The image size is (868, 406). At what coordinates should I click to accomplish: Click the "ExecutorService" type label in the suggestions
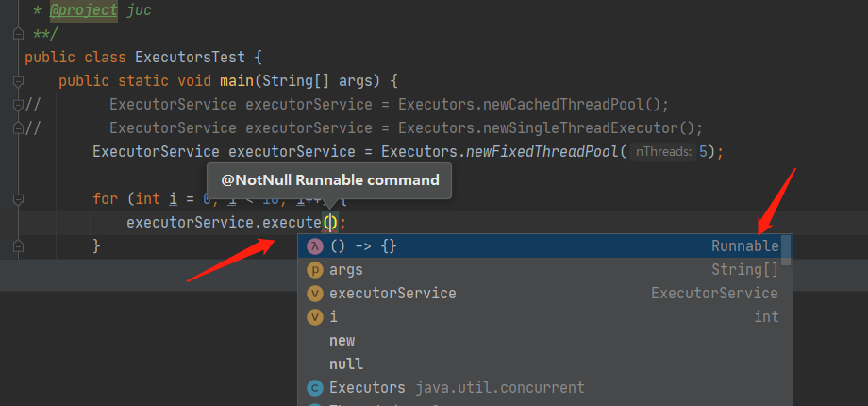click(x=714, y=294)
